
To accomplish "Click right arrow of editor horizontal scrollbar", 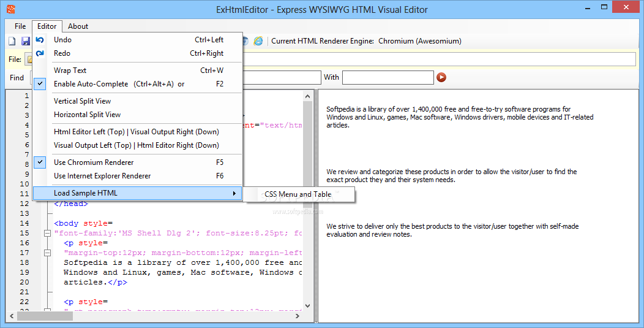I will click(298, 316).
